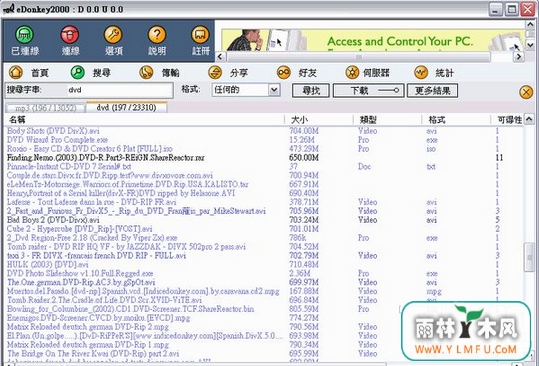Open the 選項 options wrench icon
The width and height of the screenshot is (539, 366).
(x=113, y=35)
